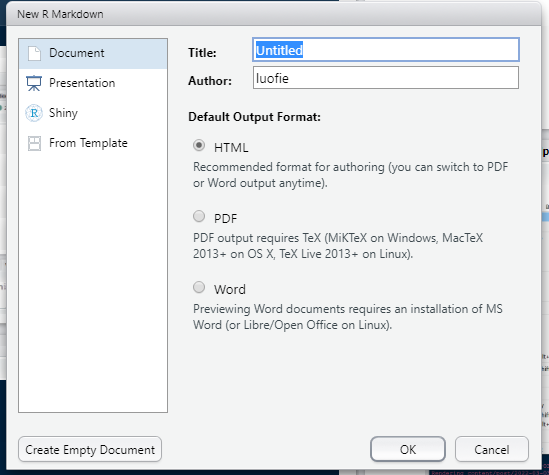The width and height of the screenshot is (549, 475).
Task: Select the Word output radio button
Action: click(x=199, y=287)
